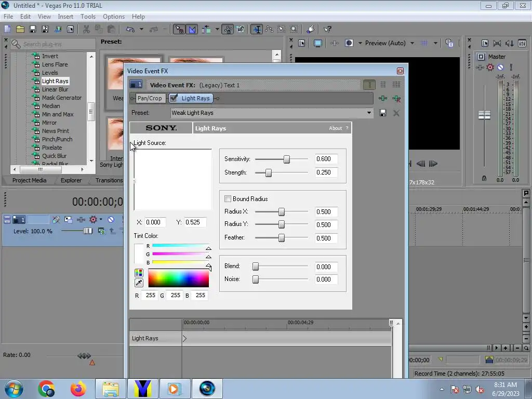Toggle the preview overlays grid icon
Screen dimensions: 532x399
424,43
